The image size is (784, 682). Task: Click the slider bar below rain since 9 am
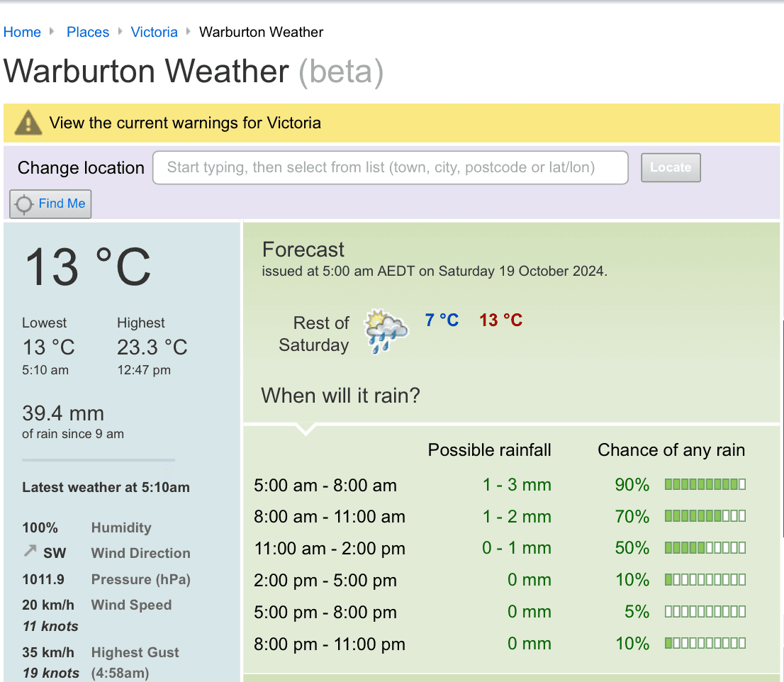coord(99,461)
